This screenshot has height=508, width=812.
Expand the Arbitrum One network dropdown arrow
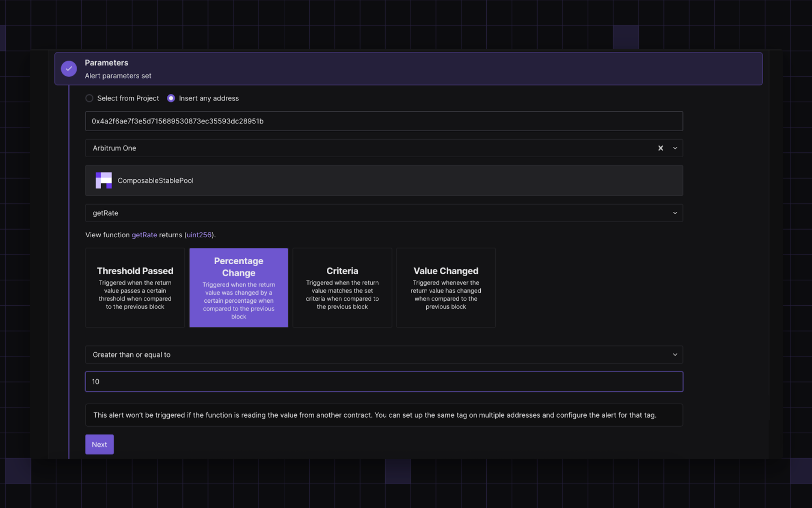(x=675, y=148)
